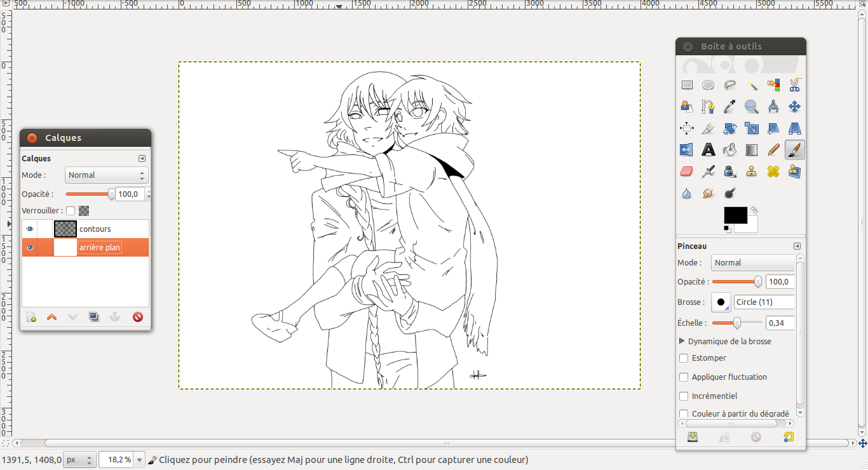Select the Eraser tool

[687, 171]
